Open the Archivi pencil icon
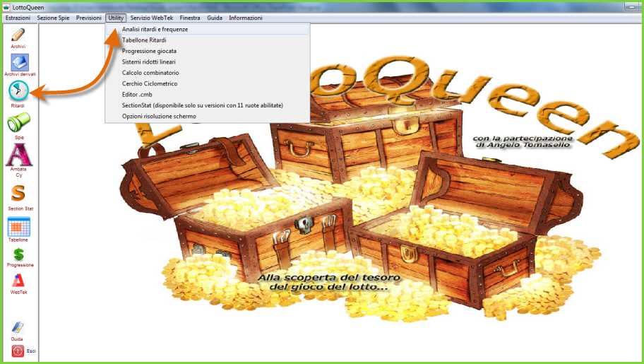This screenshot has width=644, height=364. [x=18, y=35]
